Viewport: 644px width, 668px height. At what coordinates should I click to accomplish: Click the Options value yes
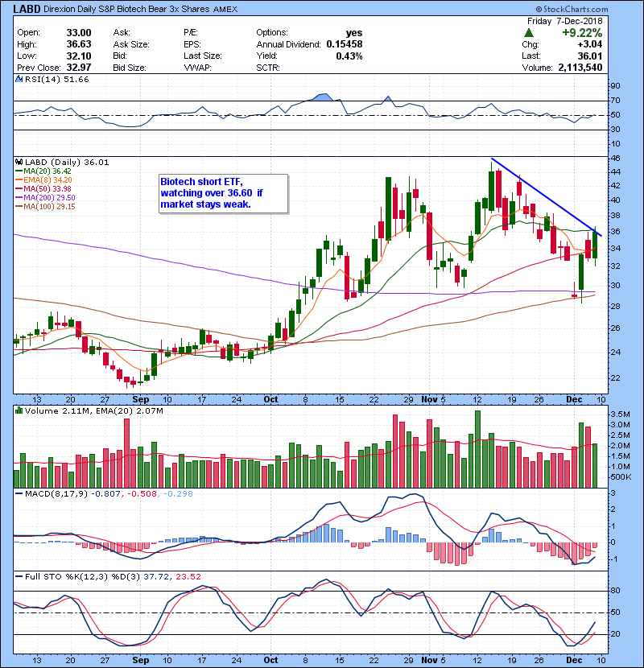click(354, 33)
